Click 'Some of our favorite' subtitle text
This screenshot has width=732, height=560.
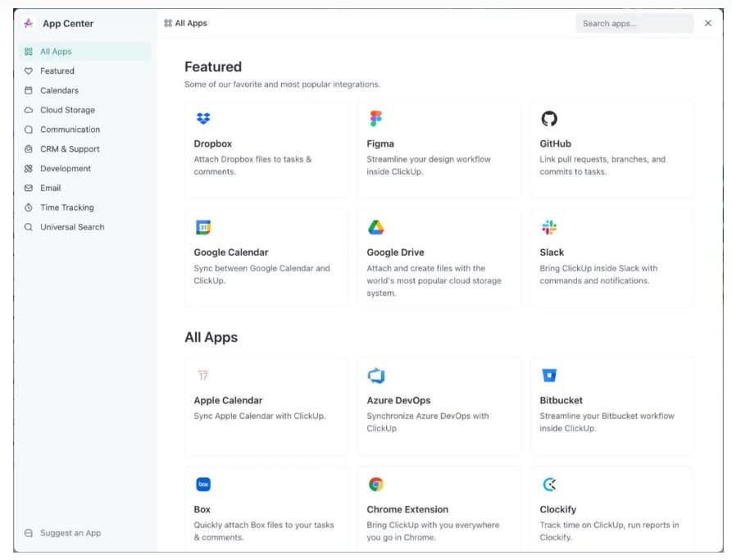coord(283,84)
